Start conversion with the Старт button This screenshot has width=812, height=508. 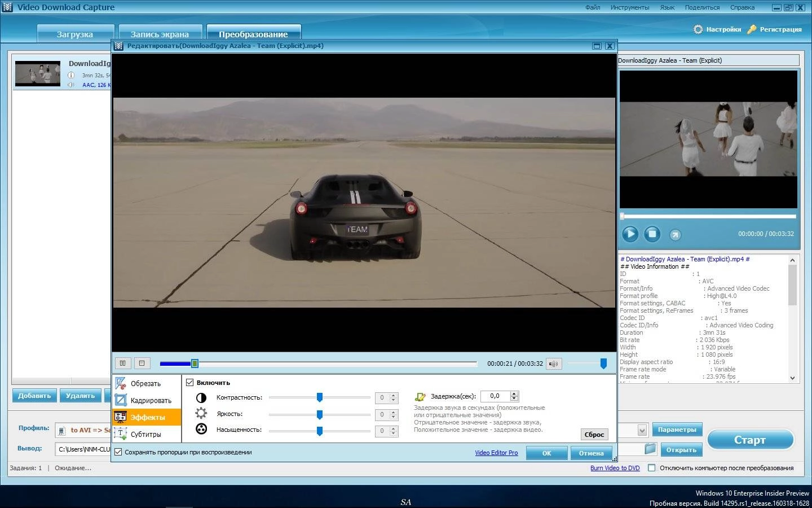coord(750,440)
